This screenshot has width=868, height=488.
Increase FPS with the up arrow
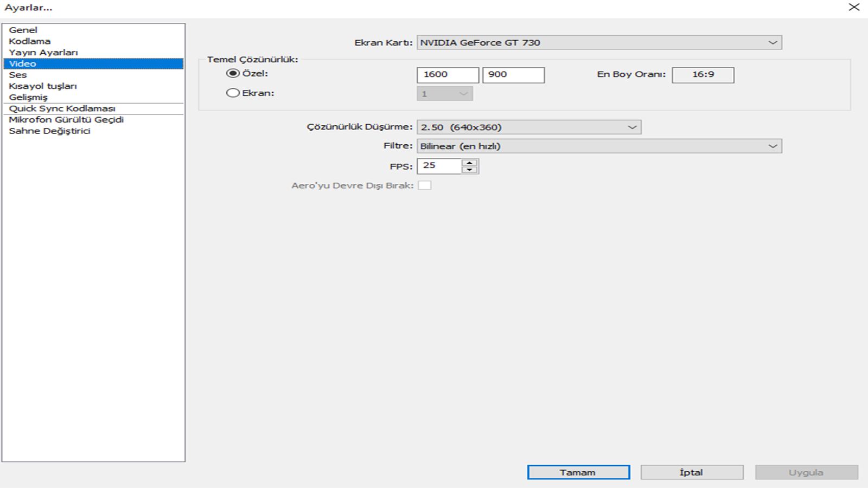[x=470, y=162]
